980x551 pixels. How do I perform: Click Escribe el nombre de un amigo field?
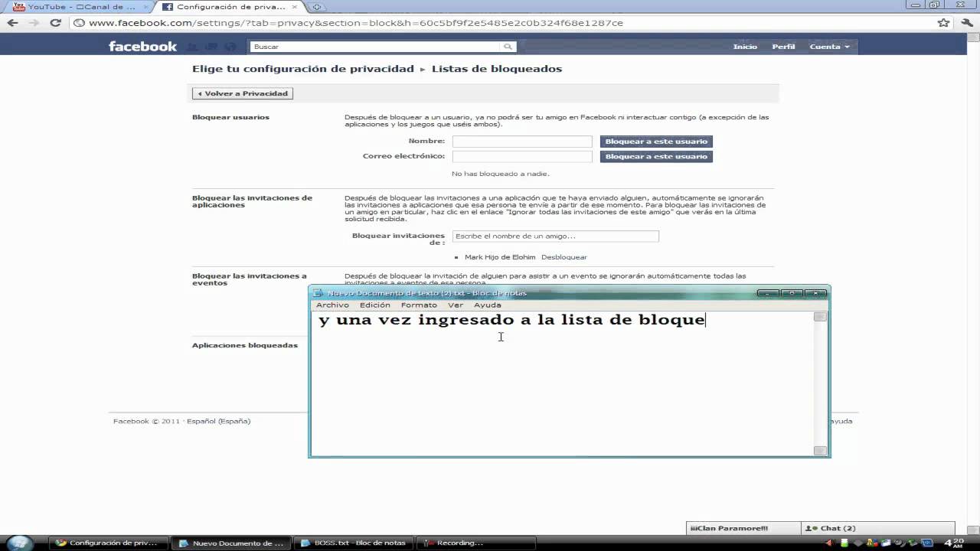(x=556, y=236)
